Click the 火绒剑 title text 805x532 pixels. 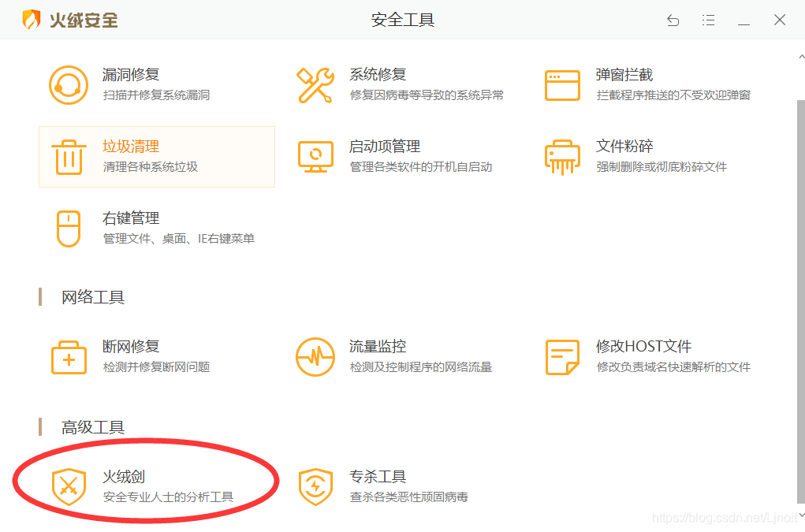pyautogui.click(x=124, y=476)
